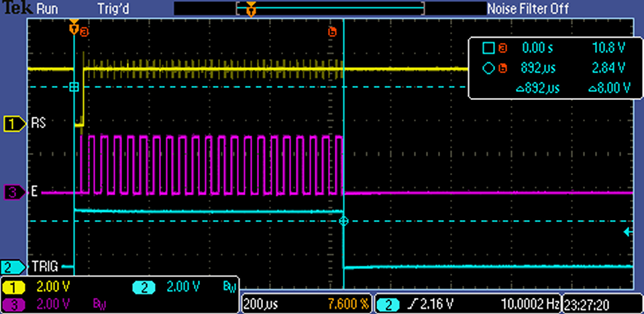Click the square cursor 'a' readout icon
Image resolution: width=644 pixels, height=314 pixels.
coord(488,48)
